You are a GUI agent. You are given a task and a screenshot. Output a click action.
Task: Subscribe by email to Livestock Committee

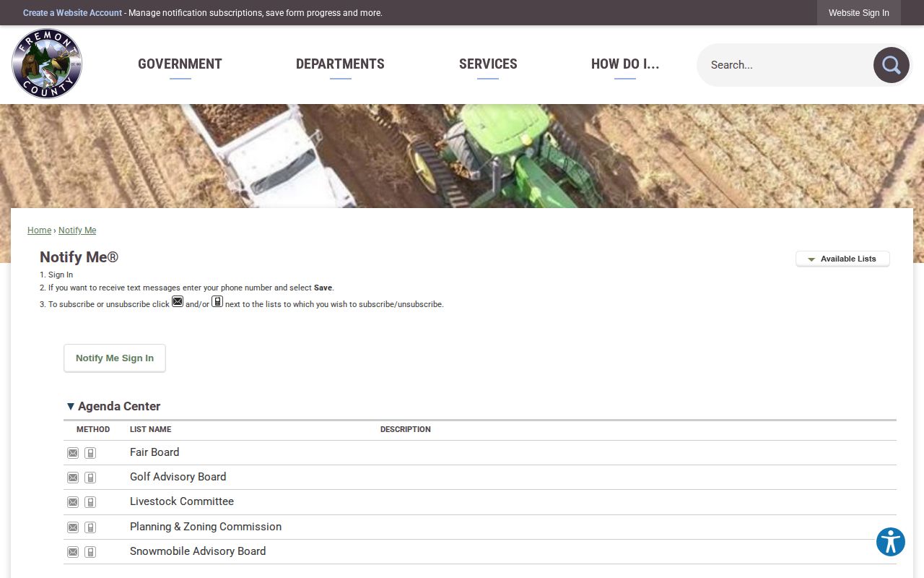pos(73,502)
